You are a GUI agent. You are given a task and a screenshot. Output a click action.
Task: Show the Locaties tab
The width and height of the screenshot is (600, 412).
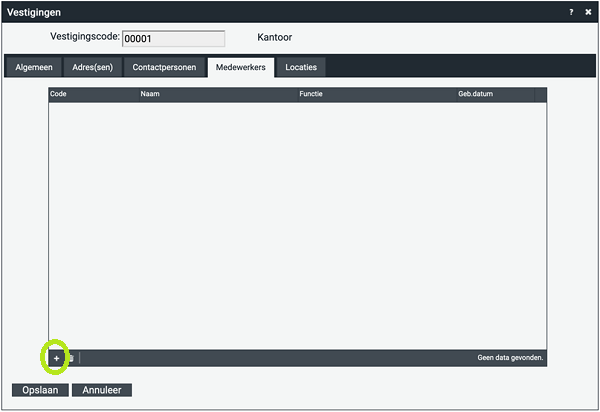(x=301, y=67)
